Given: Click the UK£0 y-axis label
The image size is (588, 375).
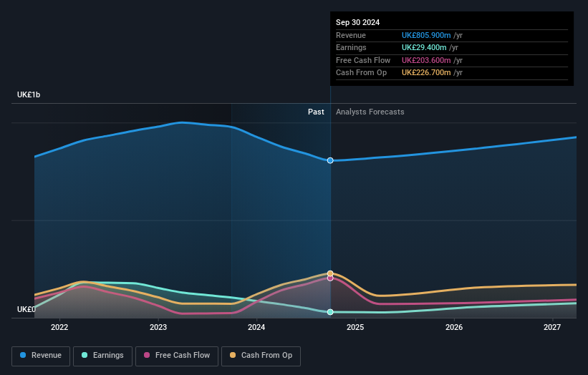Looking at the screenshot, I should coord(26,309).
